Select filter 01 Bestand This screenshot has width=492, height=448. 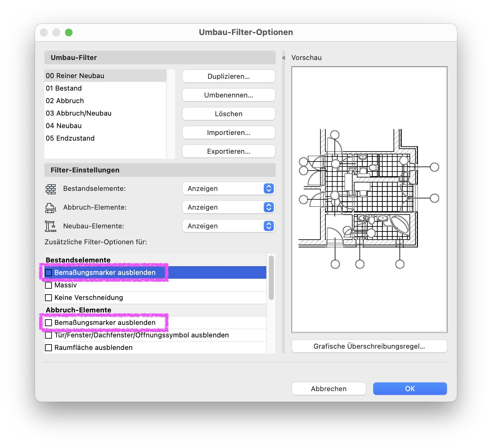coord(105,88)
